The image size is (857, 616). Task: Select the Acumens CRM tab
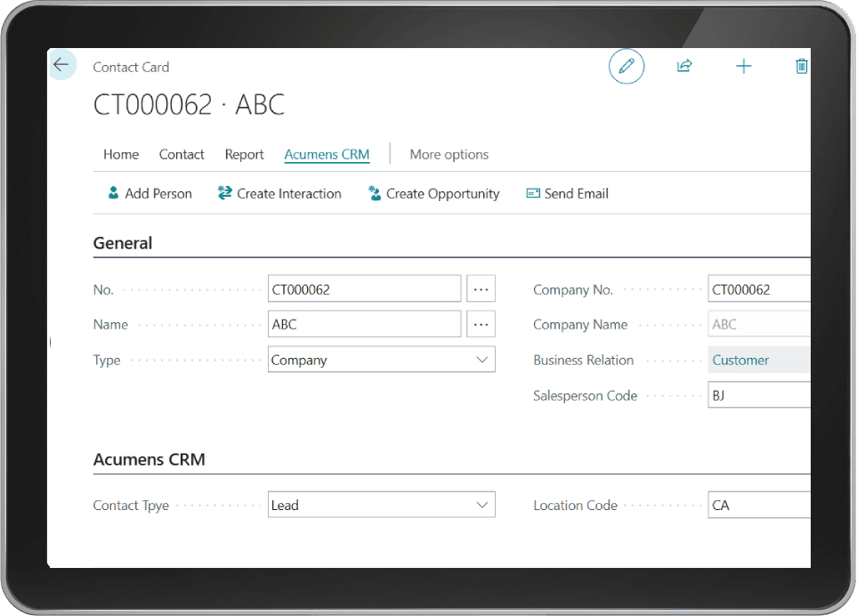pos(327,155)
